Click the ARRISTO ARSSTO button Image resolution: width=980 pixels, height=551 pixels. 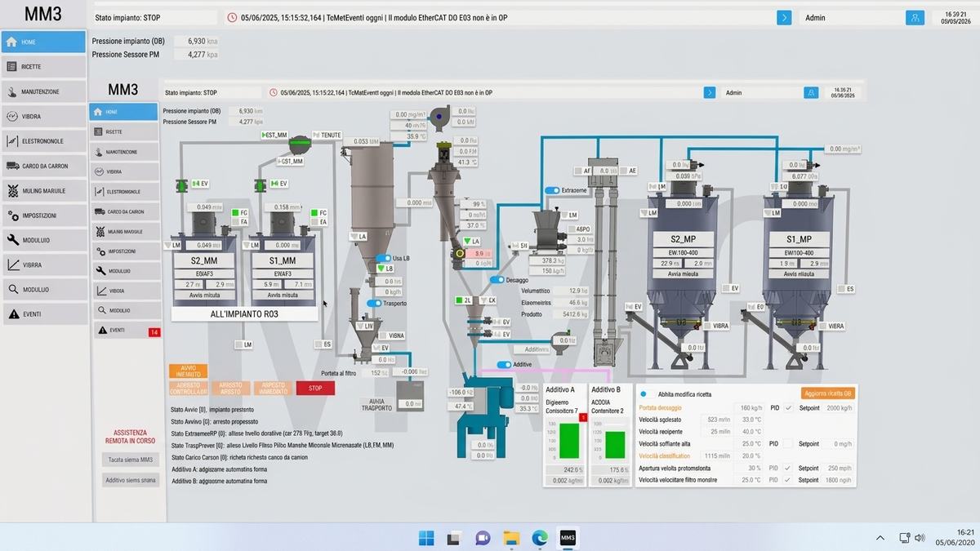click(x=230, y=389)
